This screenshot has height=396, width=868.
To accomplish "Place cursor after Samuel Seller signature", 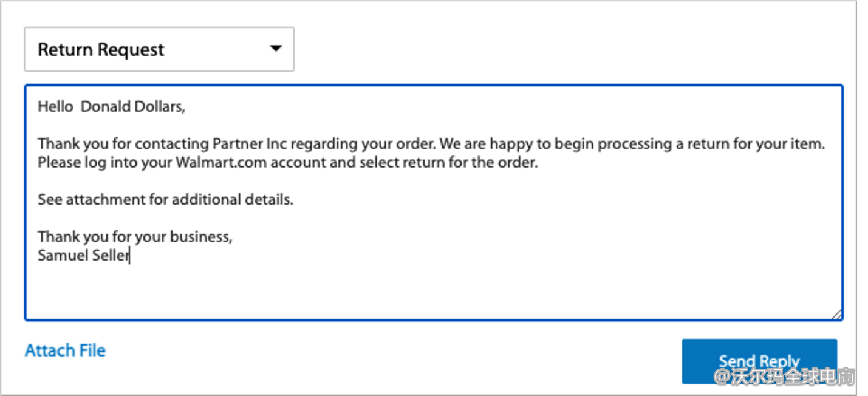I will pyautogui.click(x=131, y=256).
